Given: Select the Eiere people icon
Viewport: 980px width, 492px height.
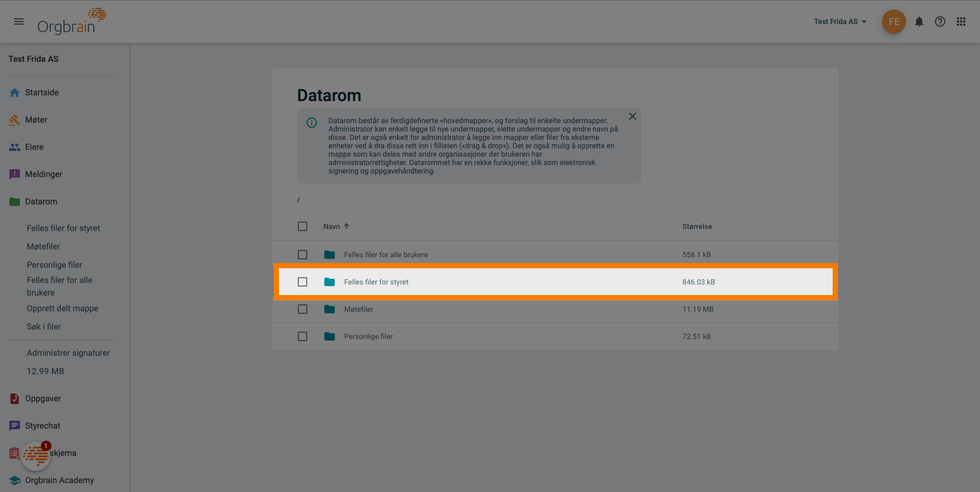Looking at the screenshot, I should coord(15,147).
